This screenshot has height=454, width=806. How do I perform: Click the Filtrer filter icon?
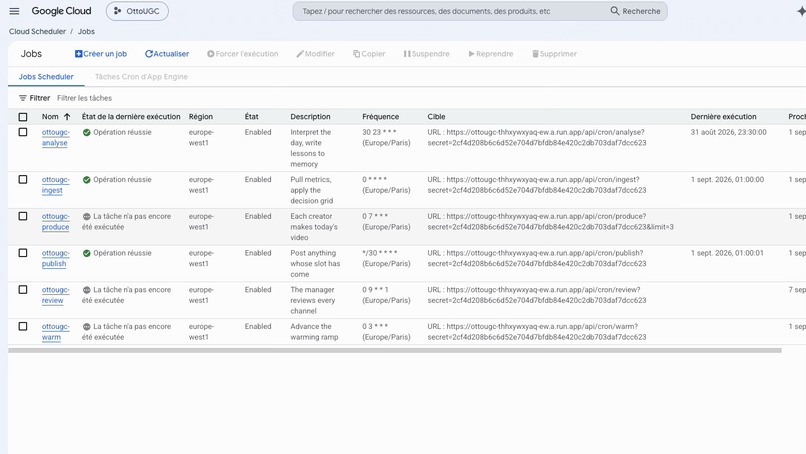pos(23,98)
